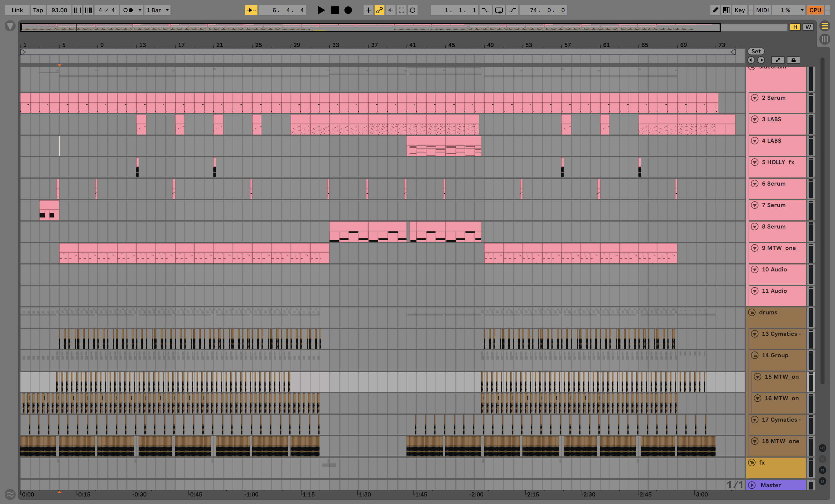Click the loop brace start marker
The image size is (835, 504).
(x=23, y=52)
